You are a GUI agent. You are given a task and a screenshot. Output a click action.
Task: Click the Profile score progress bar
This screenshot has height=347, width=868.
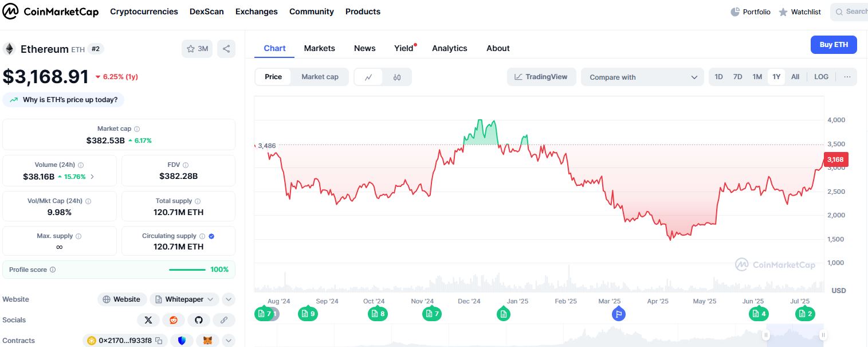point(187,270)
